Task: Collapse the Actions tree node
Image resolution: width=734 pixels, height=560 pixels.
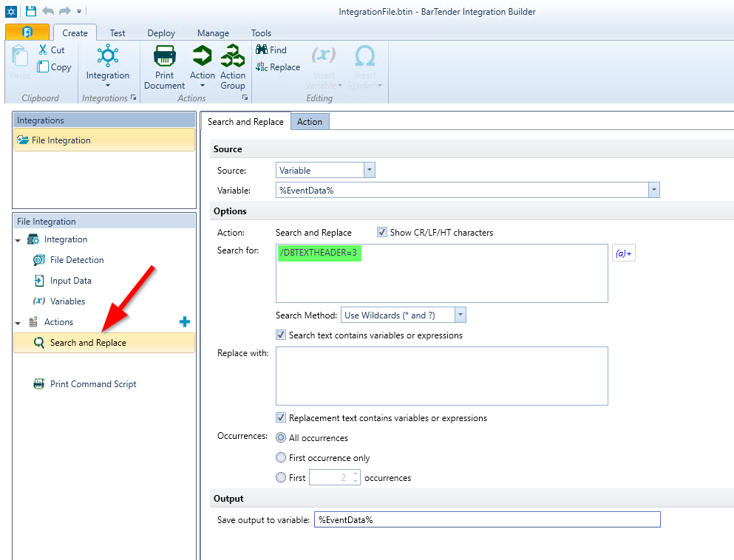Action: coord(18,323)
